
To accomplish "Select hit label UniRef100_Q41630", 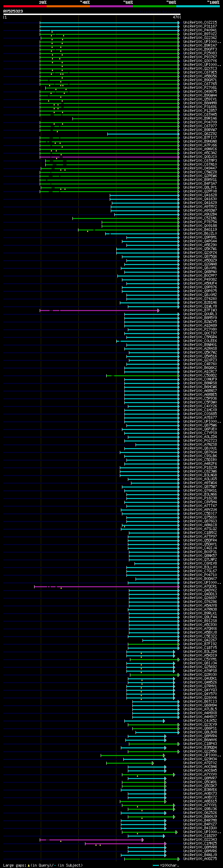I will [x=200, y=199].
